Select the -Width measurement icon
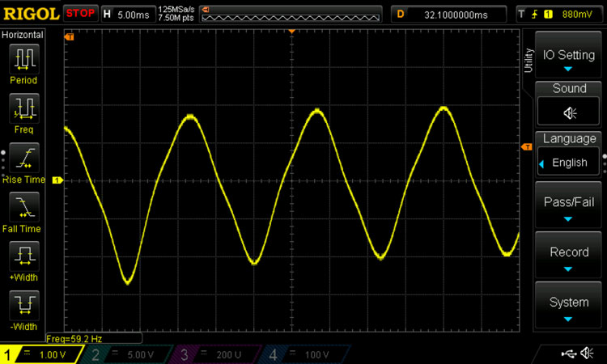Image resolution: width=607 pixels, height=364 pixels. pyautogui.click(x=23, y=305)
